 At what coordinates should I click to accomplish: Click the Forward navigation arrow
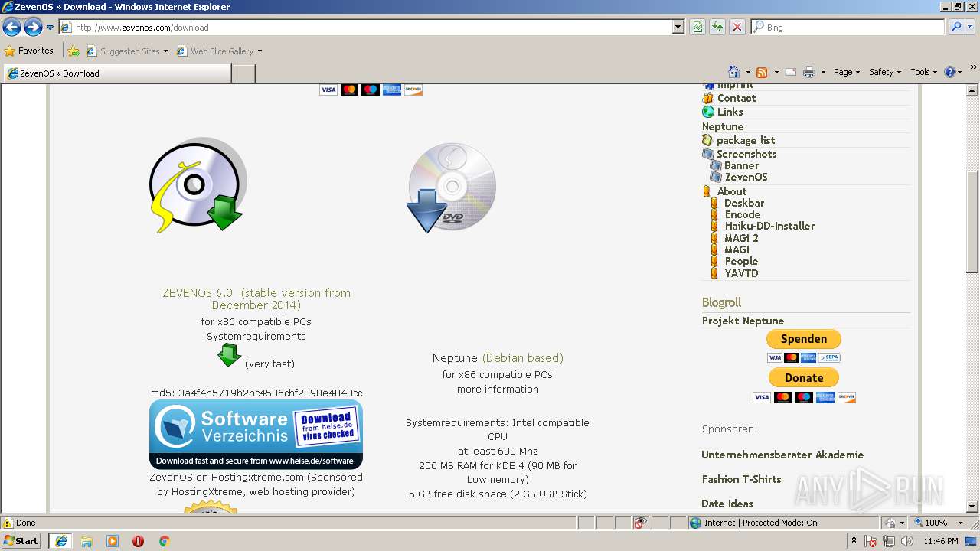tap(33, 28)
